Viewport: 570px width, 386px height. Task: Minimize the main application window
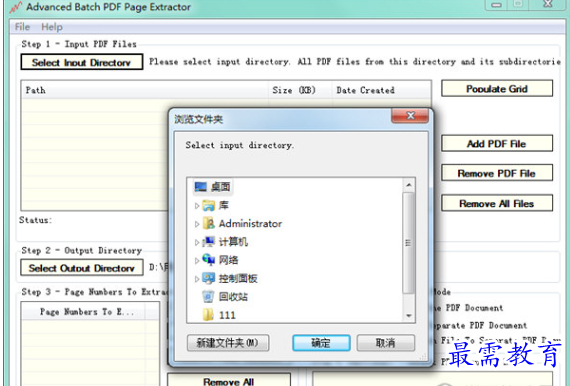pos(497,5)
